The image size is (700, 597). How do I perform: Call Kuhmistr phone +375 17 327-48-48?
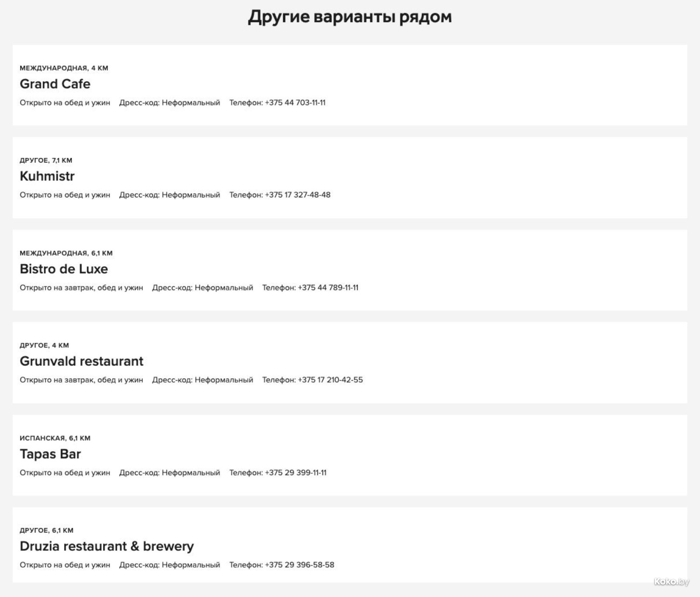[297, 195]
